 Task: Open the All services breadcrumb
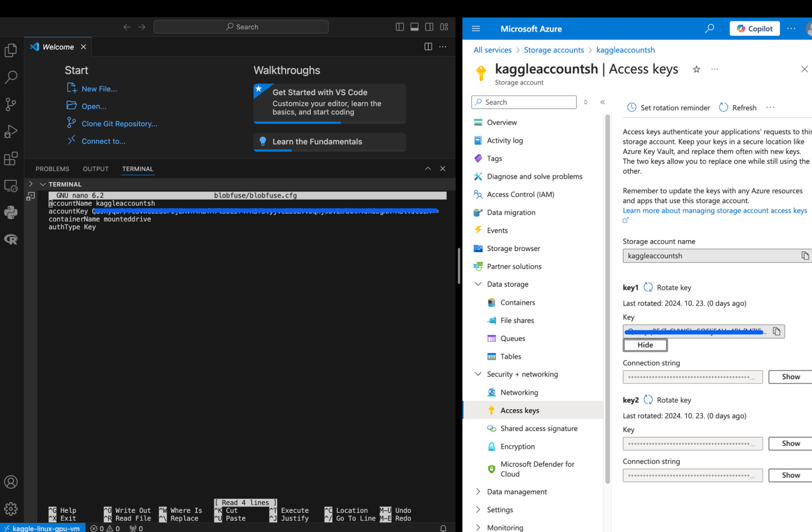pyautogui.click(x=492, y=50)
